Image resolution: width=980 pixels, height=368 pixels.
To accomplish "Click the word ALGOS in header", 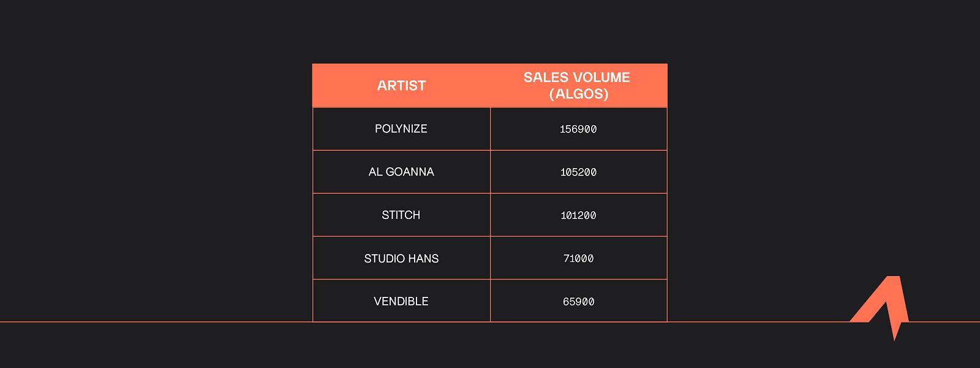I will click(579, 94).
